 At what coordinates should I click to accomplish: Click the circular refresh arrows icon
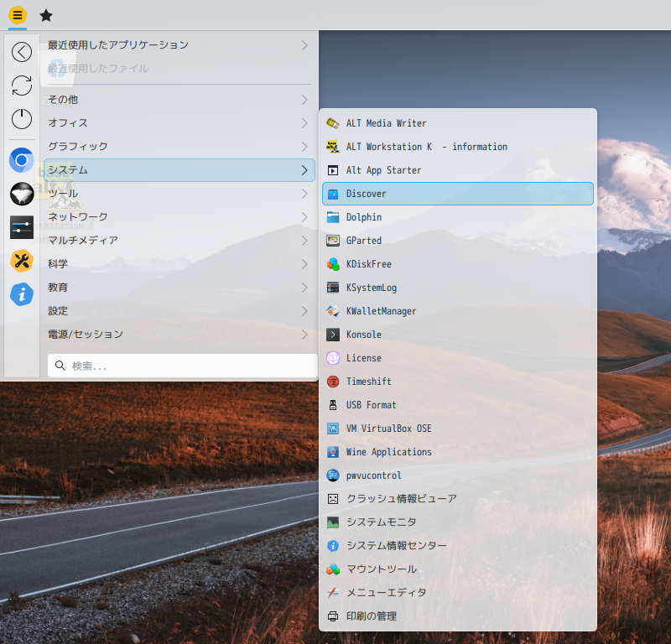22,86
